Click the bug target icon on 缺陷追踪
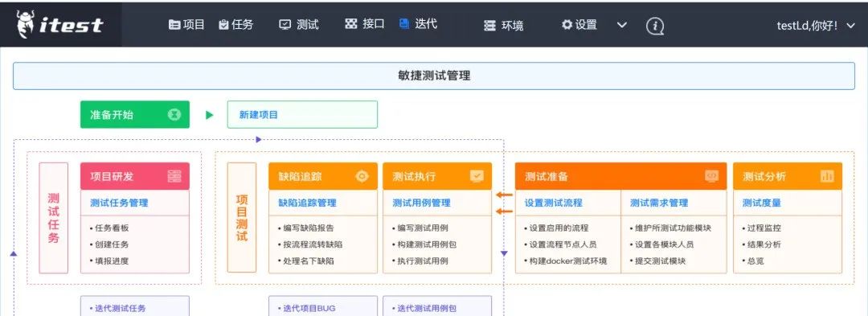 (362, 177)
